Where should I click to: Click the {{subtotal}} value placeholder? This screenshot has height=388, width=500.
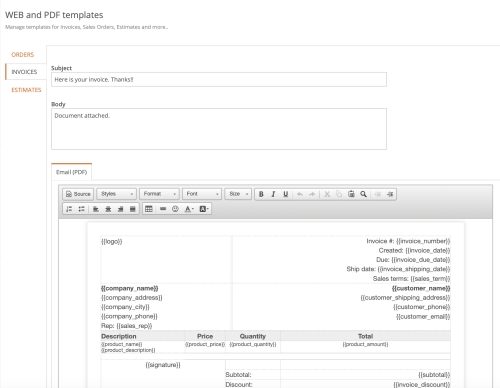[434, 375]
